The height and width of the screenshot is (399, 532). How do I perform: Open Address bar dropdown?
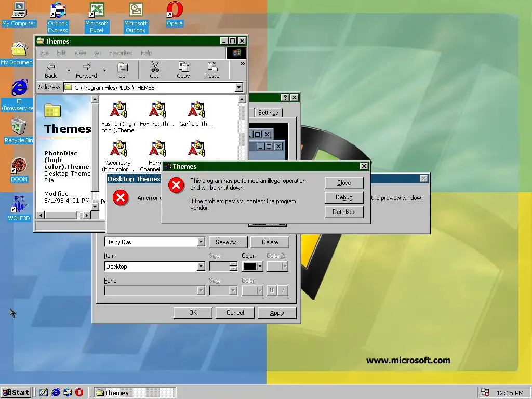click(239, 87)
